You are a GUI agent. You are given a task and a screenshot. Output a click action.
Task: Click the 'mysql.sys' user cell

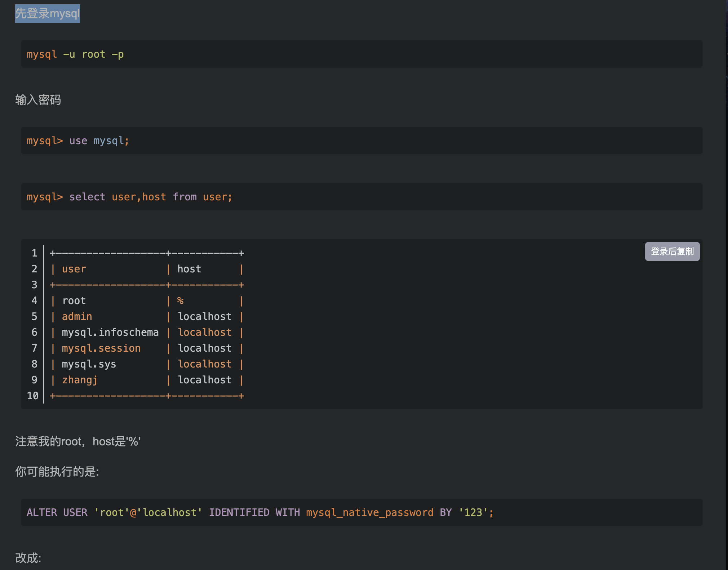tap(89, 364)
